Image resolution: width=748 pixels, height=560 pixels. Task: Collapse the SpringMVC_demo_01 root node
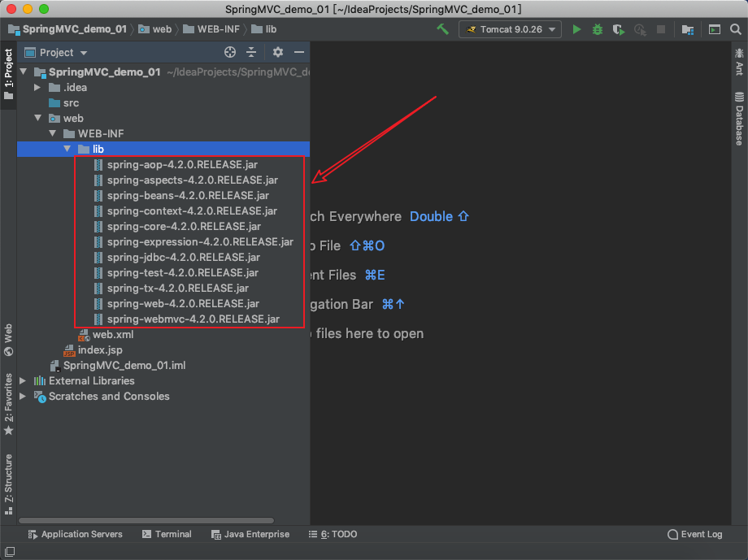pyautogui.click(x=24, y=72)
